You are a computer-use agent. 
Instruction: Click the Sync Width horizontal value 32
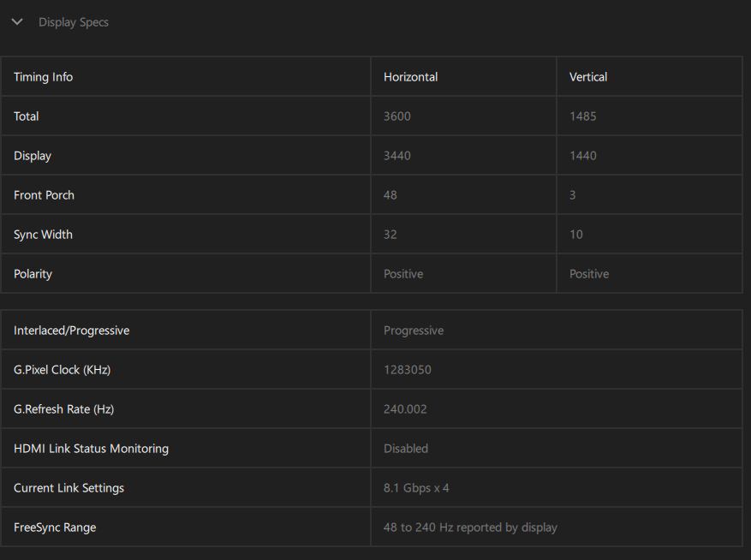click(x=390, y=235)
